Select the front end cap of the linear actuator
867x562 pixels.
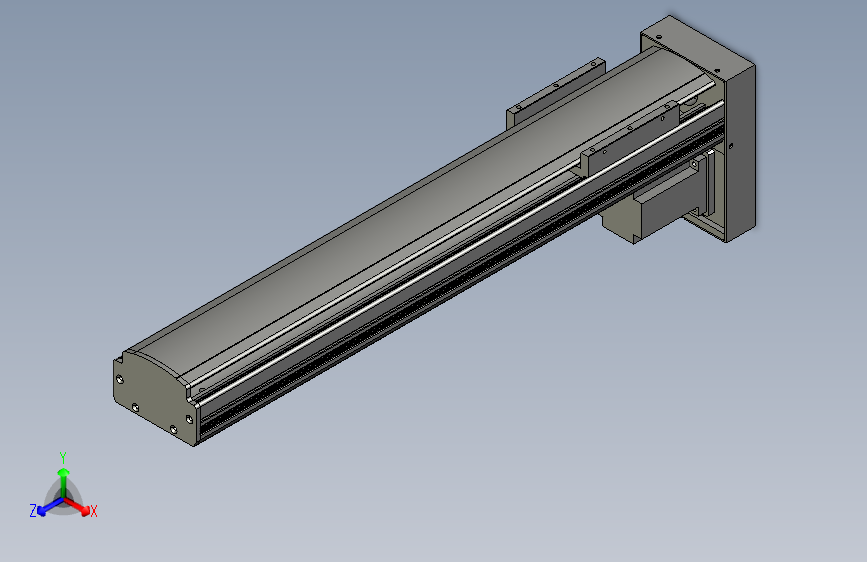point(156,398)
